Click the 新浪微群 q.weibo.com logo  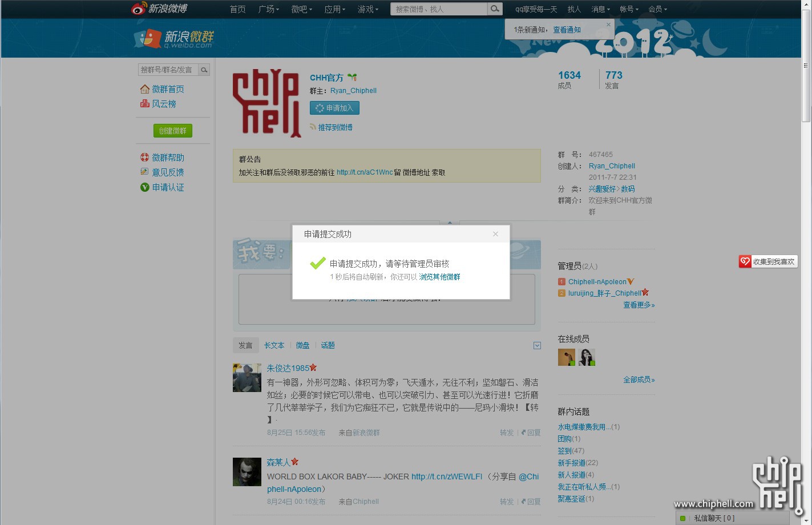(174, 38)
